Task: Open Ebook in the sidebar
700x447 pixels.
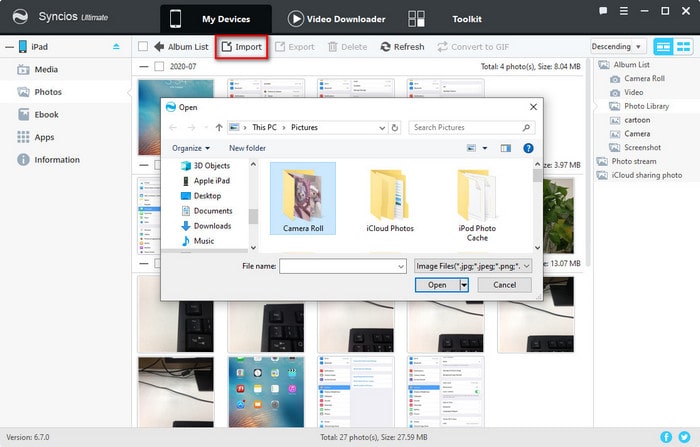Action: click(46, 115)
